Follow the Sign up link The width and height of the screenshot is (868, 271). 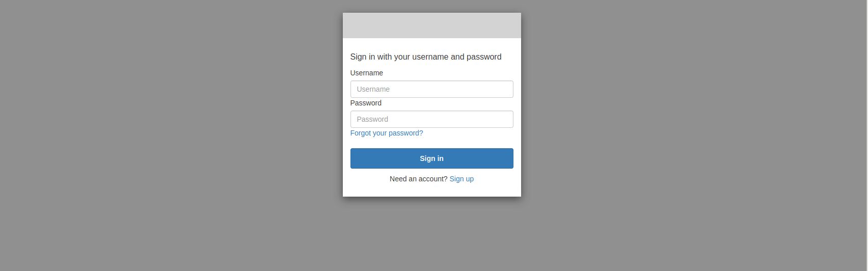[x=462, y=179]
